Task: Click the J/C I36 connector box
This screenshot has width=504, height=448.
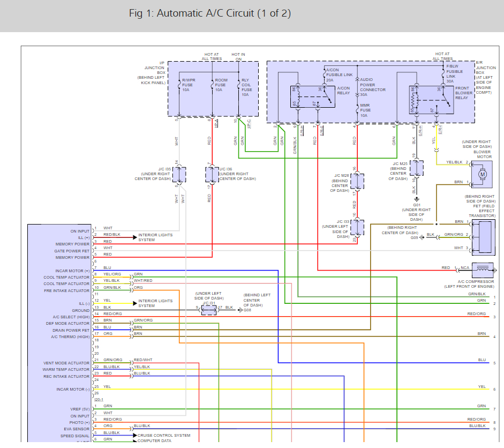Action: 212,175
